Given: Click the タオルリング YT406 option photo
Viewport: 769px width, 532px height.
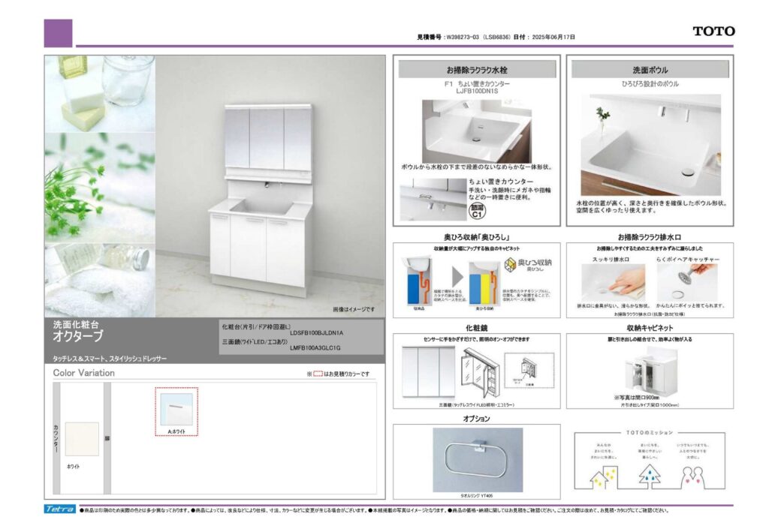Looking at the screenshot, I should [x=477, y=459].
